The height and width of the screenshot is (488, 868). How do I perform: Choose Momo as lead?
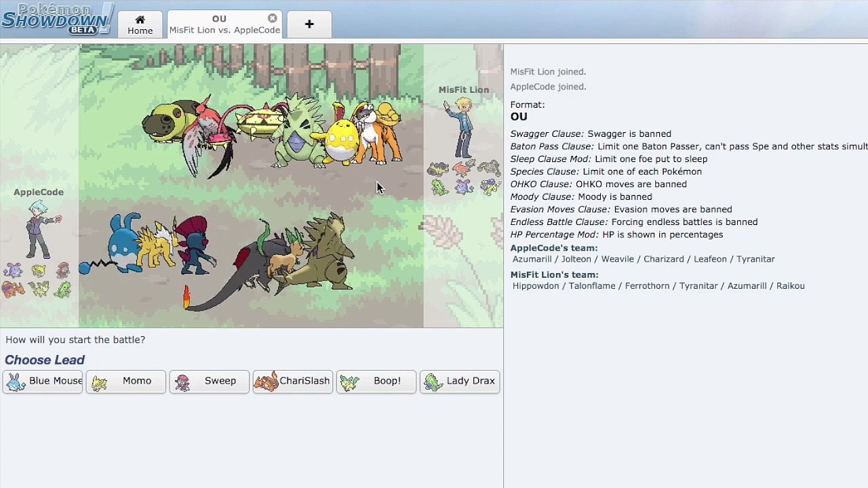126,381
